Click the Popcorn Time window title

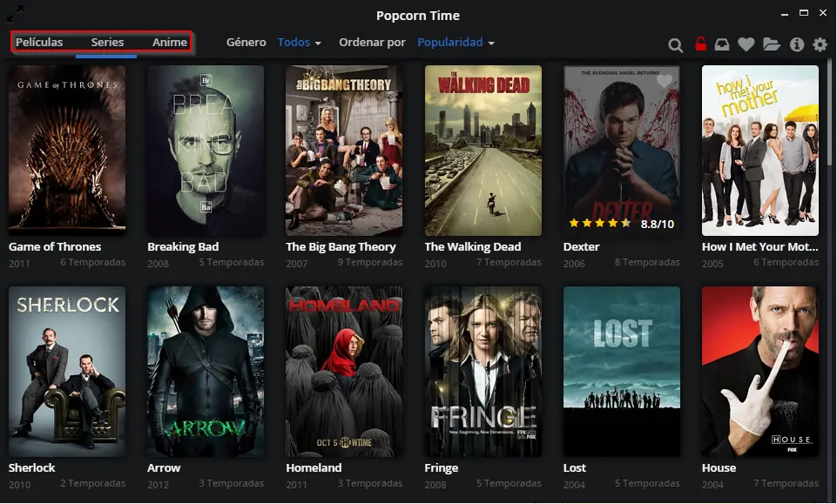click(418, 16)
